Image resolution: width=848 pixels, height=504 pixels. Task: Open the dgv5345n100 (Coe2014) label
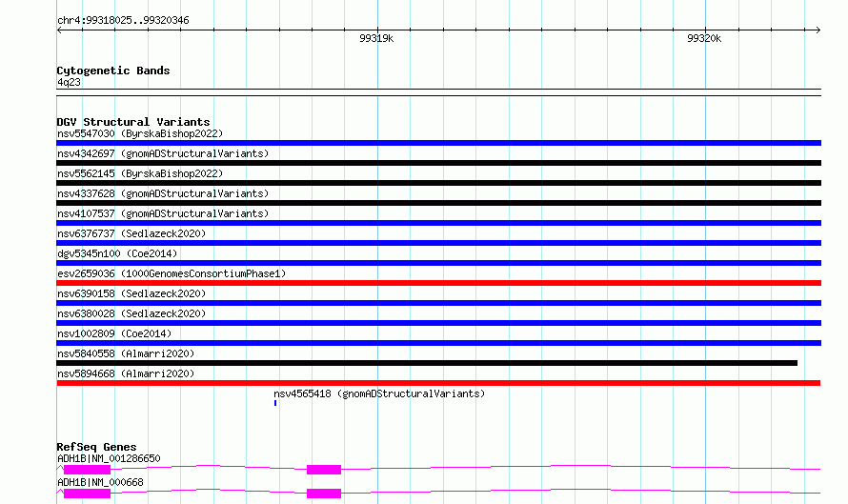tap(117, 253)
